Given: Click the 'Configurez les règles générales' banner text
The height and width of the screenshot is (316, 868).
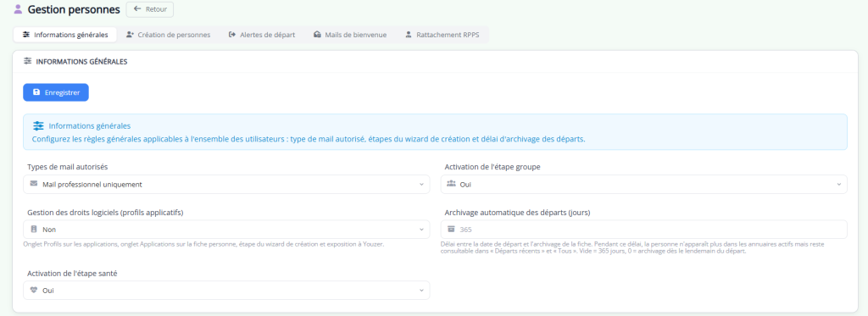Looking at the screenshot, I should pos(309,139).
